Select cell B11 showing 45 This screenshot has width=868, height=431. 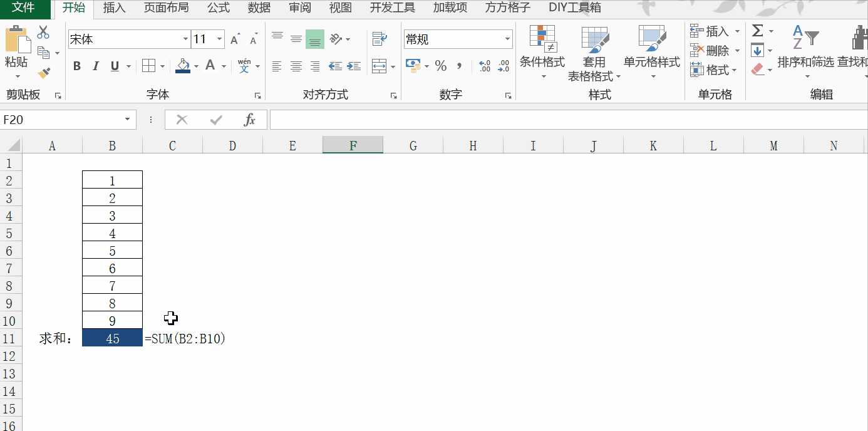click(113, 338)
